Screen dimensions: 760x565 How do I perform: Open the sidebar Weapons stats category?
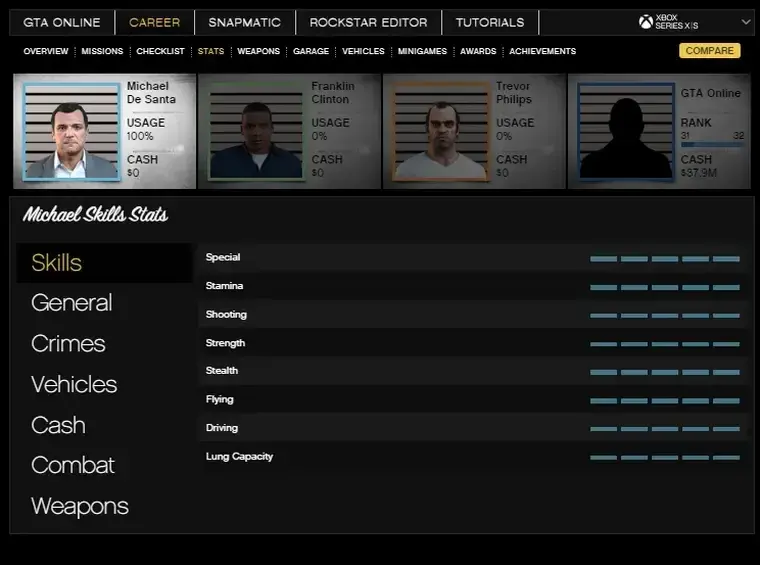pyautogui.click(x=80, y=506)
